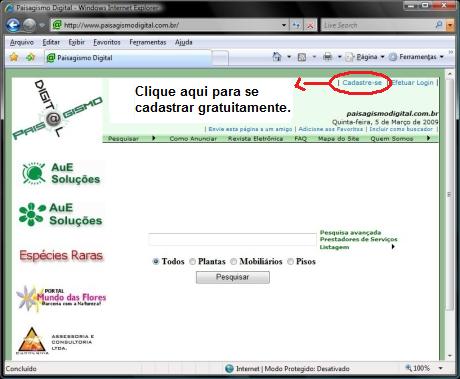Viewport: 460px width, 379px height.
Task: Click the blank New Tab button
Action: [220, 58]
